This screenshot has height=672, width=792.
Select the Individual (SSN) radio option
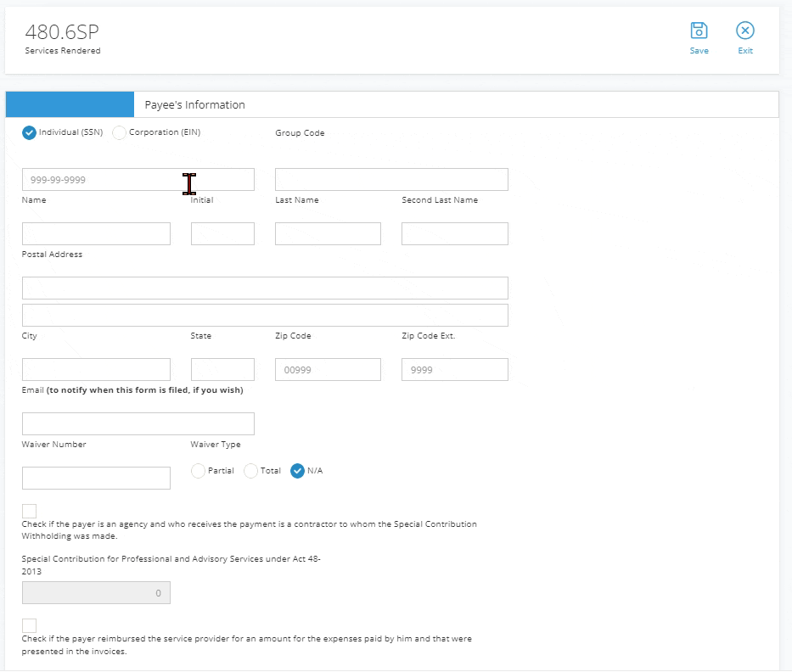pyautogui.click(x=30, y=132)
